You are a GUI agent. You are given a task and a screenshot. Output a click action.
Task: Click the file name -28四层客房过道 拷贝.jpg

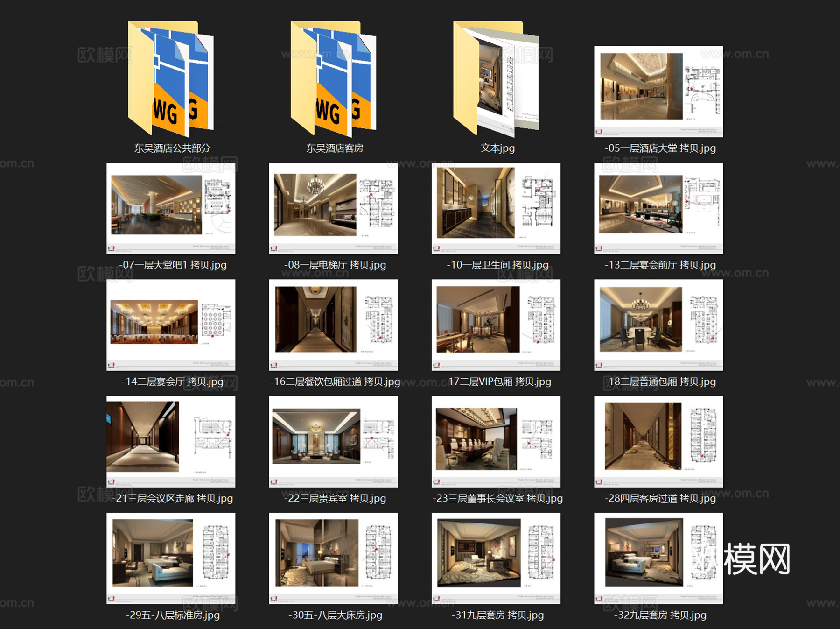click(660, 498)
